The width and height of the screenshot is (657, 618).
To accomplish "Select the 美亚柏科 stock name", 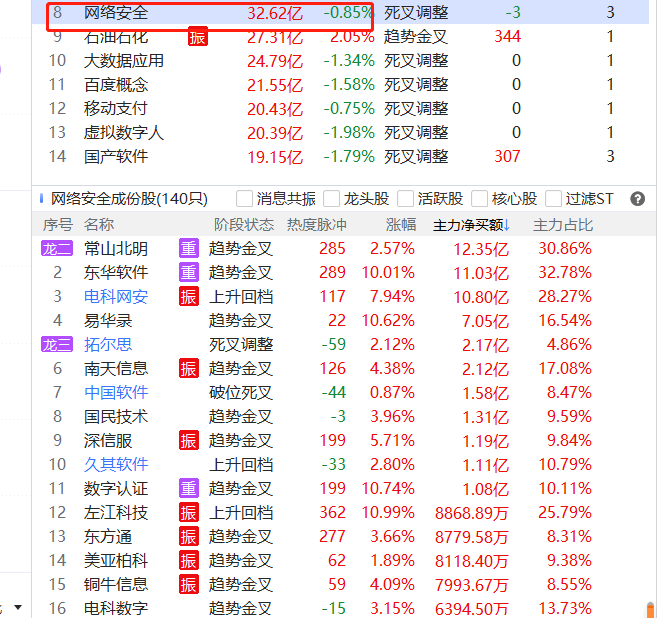I will pos(116,561).
